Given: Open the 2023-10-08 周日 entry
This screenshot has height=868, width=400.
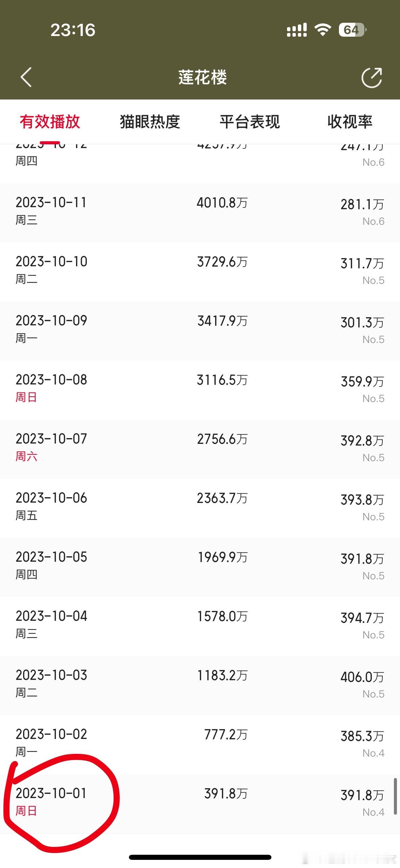Looking at the screenshot, I should click(200, 390).
